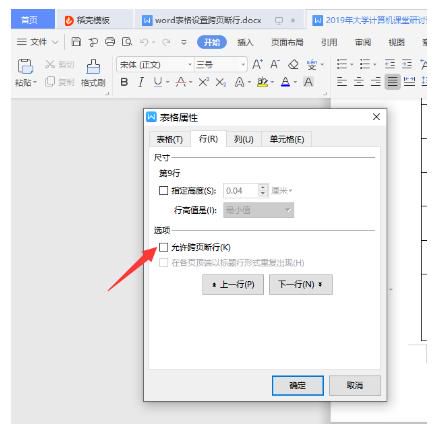Apply Italic formatting icon
The image size is (435, 431).
(141, 82)
